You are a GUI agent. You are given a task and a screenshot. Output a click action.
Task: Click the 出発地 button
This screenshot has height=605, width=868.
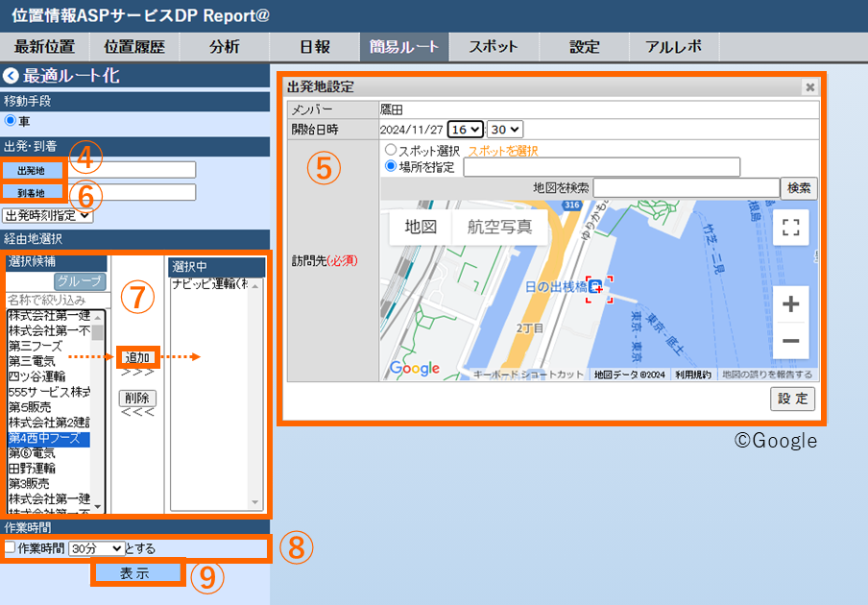click(x=32, y=171)
